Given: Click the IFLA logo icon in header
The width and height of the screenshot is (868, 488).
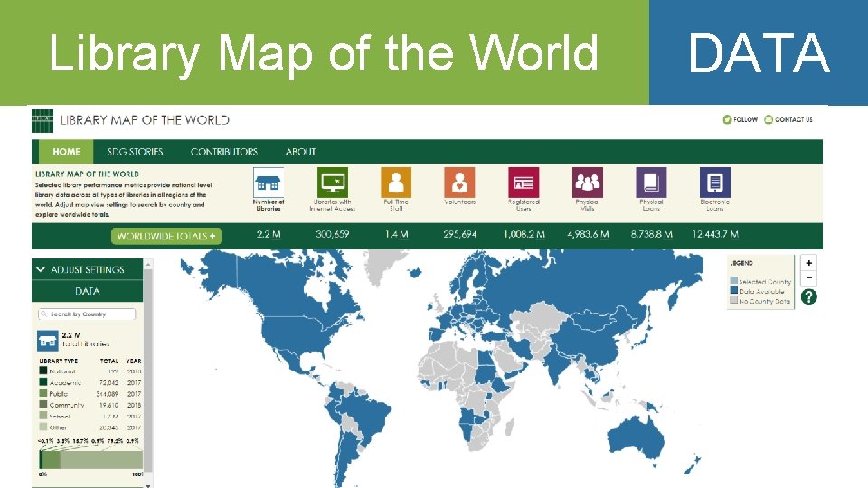Looking at the screenshot, I should [42, 120].
